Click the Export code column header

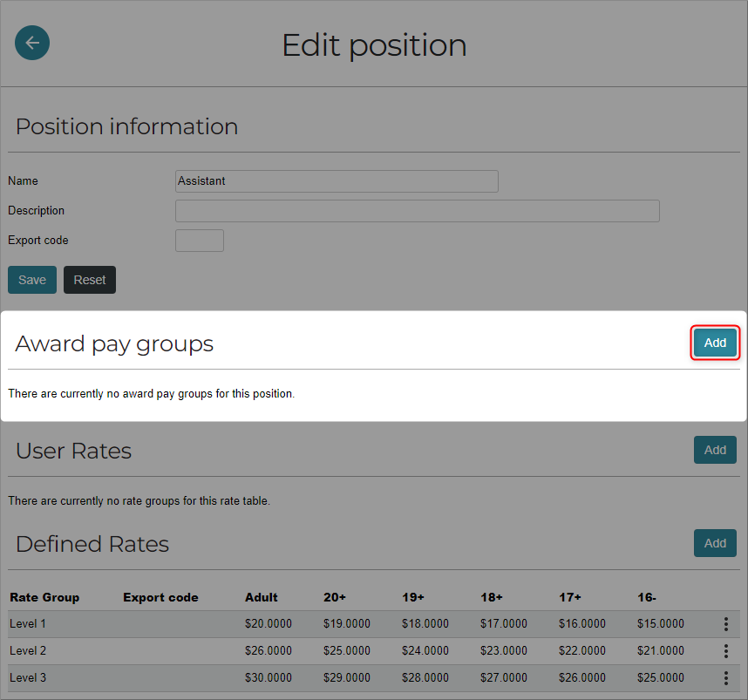[160, 597]
